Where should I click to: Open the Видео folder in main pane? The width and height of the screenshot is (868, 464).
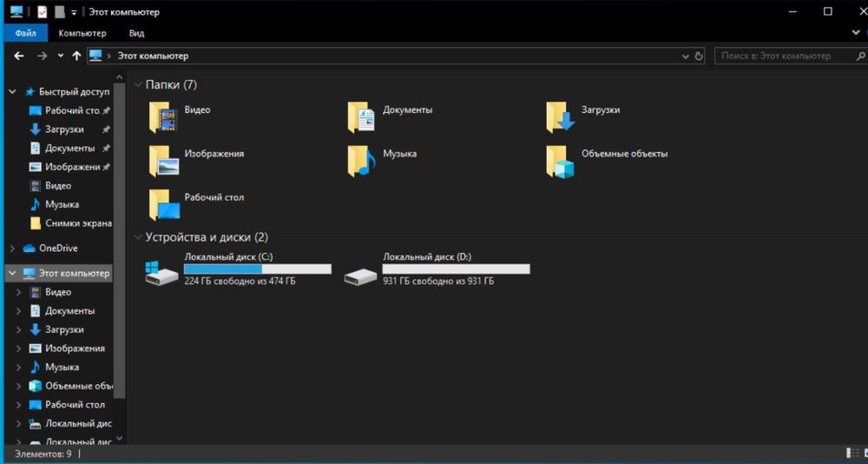180,117
